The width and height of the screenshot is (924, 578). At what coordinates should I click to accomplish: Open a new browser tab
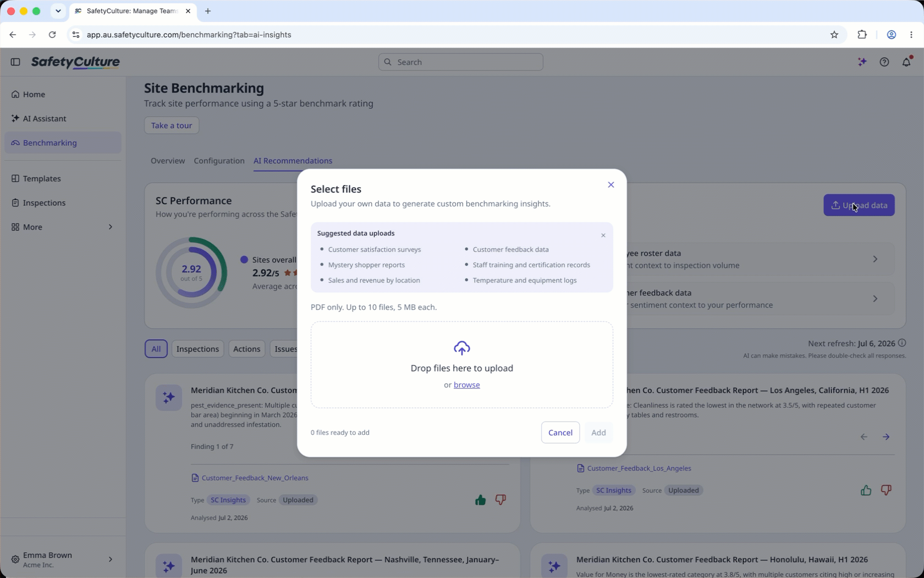pyautogui.click(x=208, y=11)
